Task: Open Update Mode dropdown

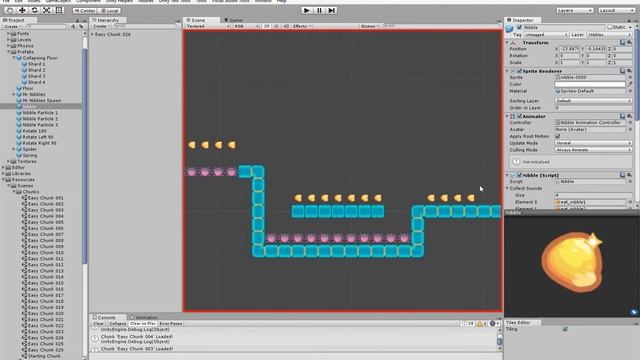Action: (593, 143)
